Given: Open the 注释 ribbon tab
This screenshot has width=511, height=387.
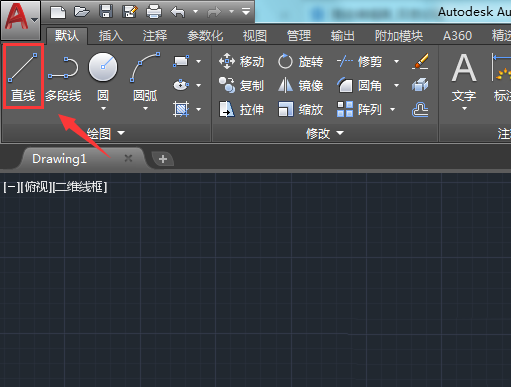Looking at the screenshot, I should pos(155,36).
